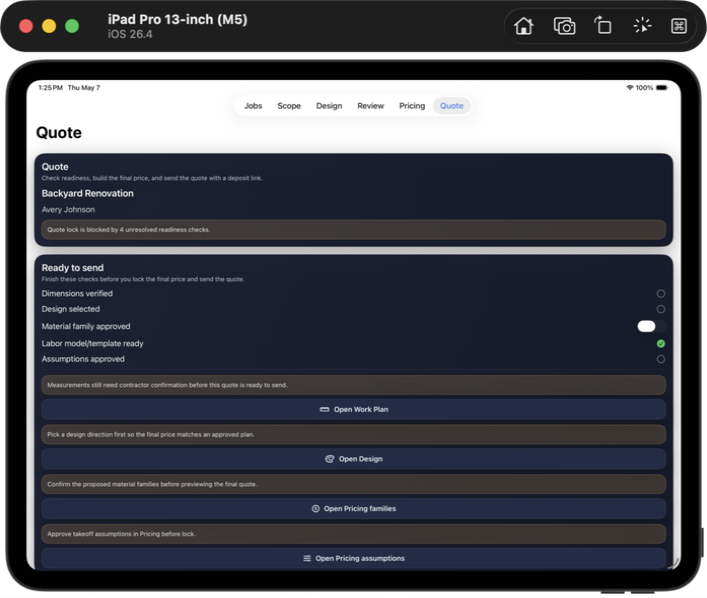Click the yellow minimize window button
This screenshot has width=707, height=598.
[49, 26]
